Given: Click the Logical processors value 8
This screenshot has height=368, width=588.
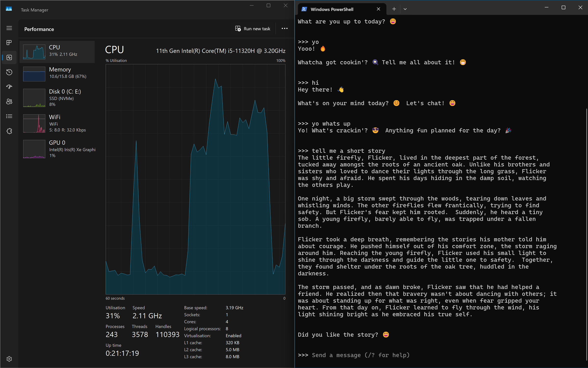Looking at the screenshot, I should (x=227, y=329).
